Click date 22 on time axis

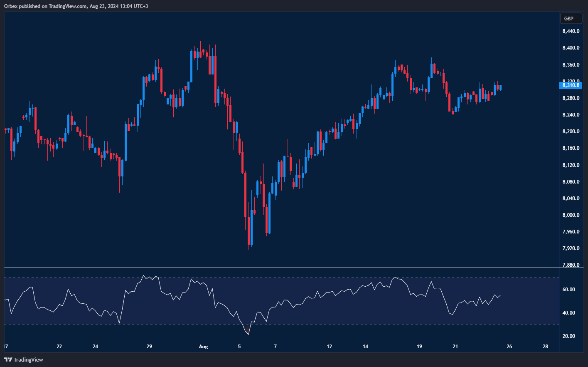click(x=59, y=347)
